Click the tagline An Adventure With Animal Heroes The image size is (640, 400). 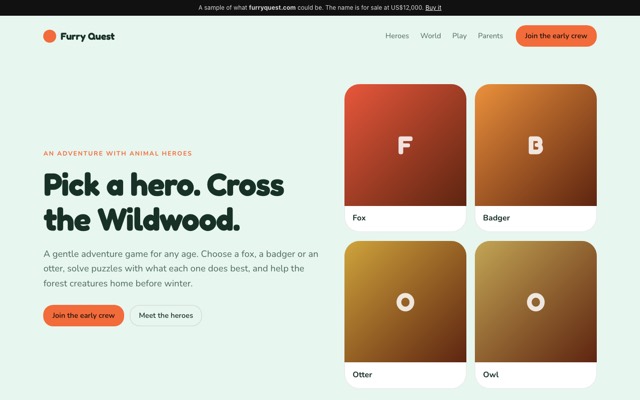tap(118, 153)
